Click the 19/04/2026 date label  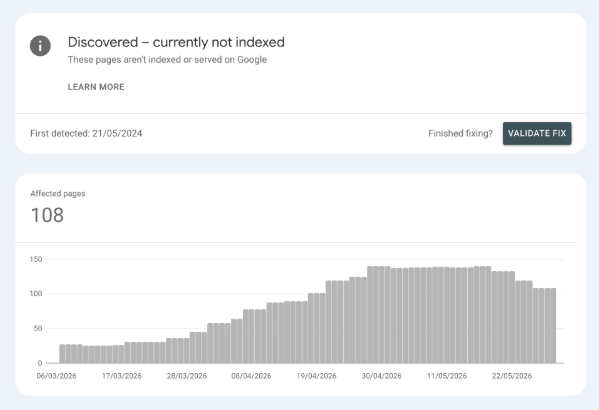[317, 376]
